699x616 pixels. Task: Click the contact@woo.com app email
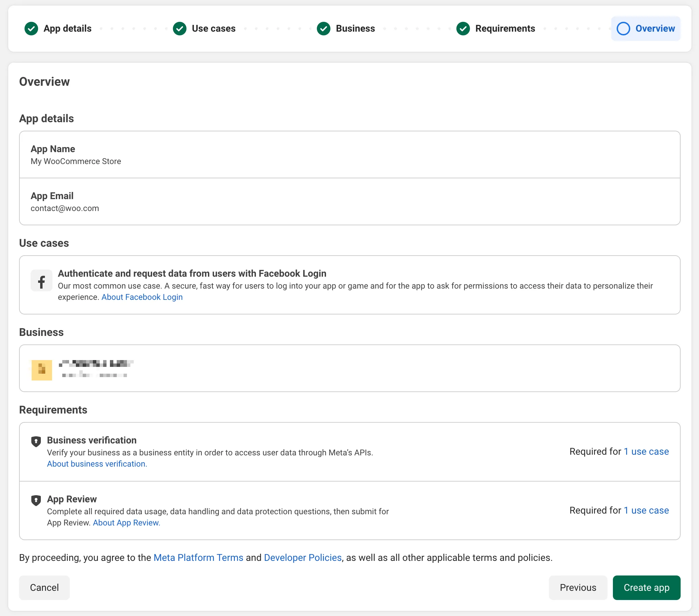coord(65,208)
